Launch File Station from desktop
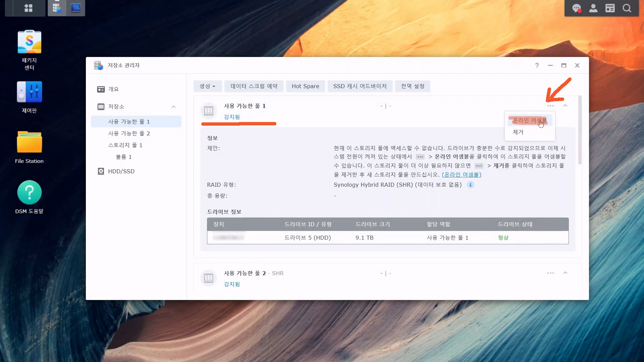This screenshot has width=644, height=362. point(29,142)
